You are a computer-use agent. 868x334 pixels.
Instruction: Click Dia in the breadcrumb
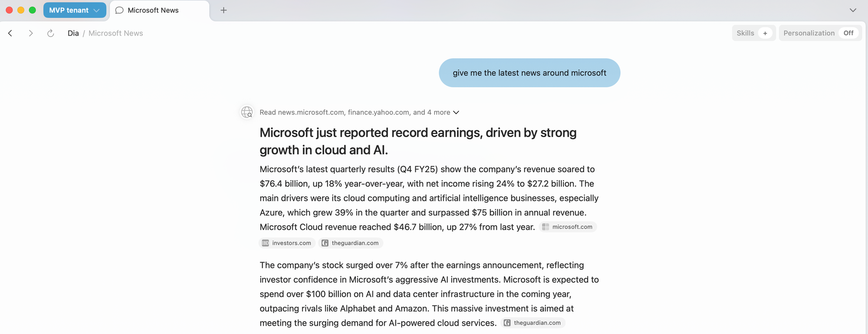(x=73, y=33)
